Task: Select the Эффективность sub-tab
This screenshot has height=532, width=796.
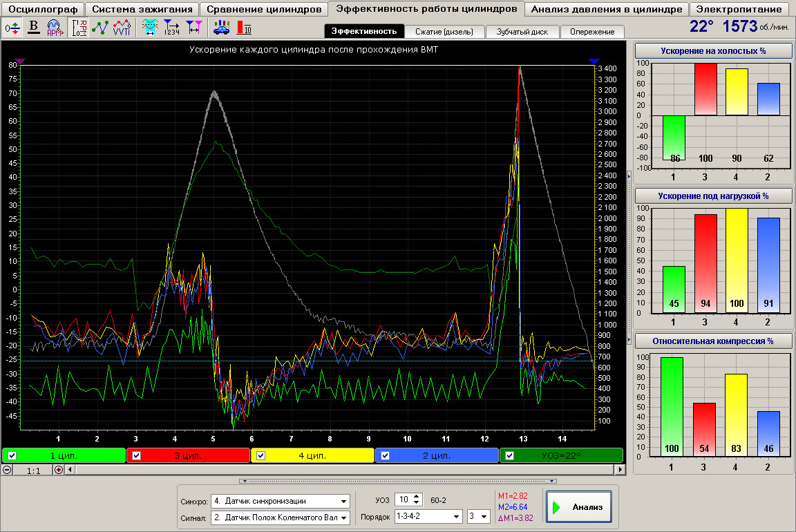Action: pos(364,31)
